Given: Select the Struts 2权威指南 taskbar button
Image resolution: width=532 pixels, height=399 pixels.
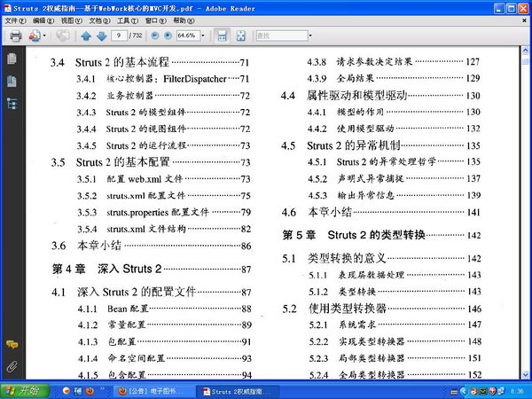Looking at the screenshot, I should 239,391.
